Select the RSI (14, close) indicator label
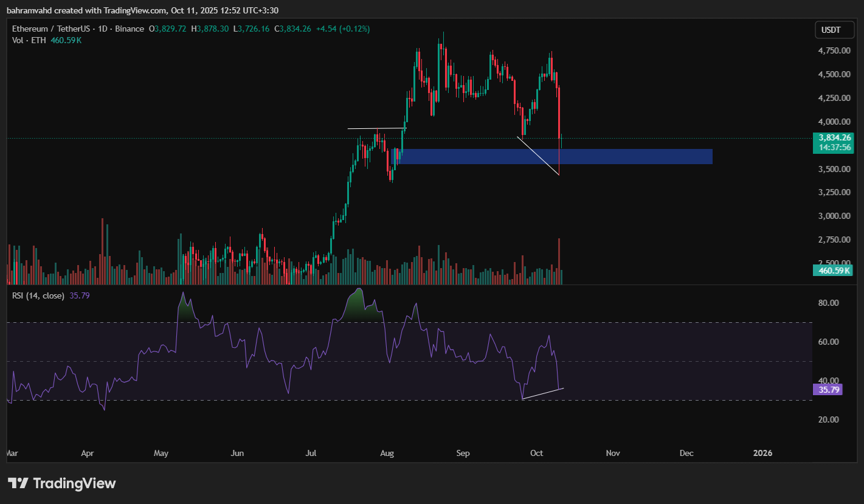The height and width of the screenshot is (504, 864). point(38,295)
